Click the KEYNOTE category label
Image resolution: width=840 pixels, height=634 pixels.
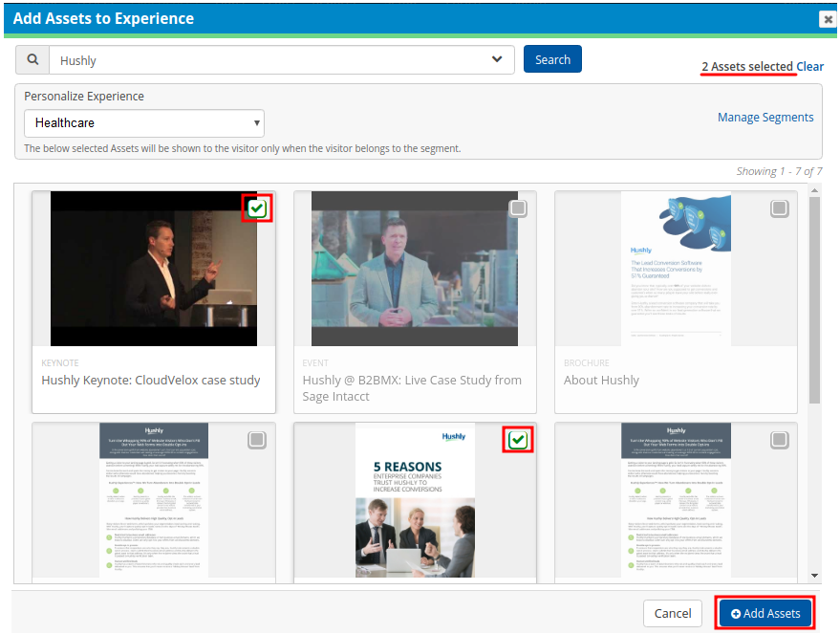[60, 362]
